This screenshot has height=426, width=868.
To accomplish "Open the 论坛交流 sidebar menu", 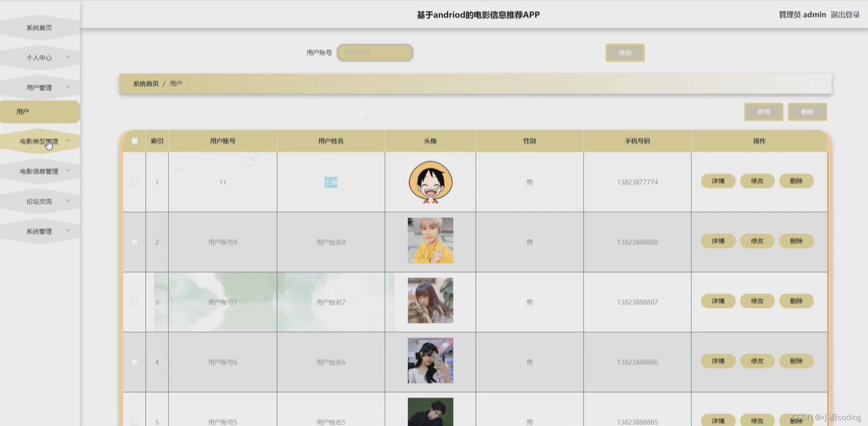I will (39, 201).
